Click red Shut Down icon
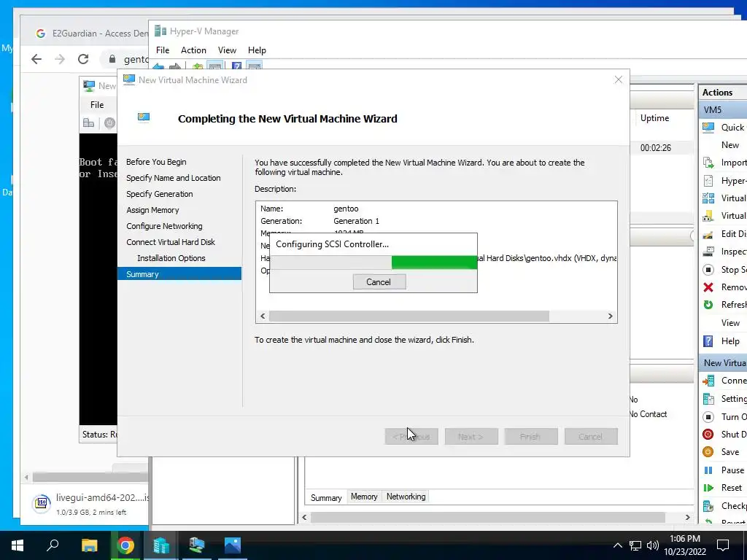This screenshot has width=747, height=560. (x=708, y=435)
